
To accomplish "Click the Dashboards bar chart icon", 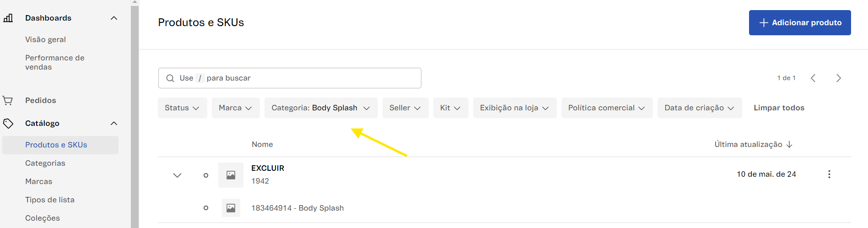I will click(x=8, y=18).
